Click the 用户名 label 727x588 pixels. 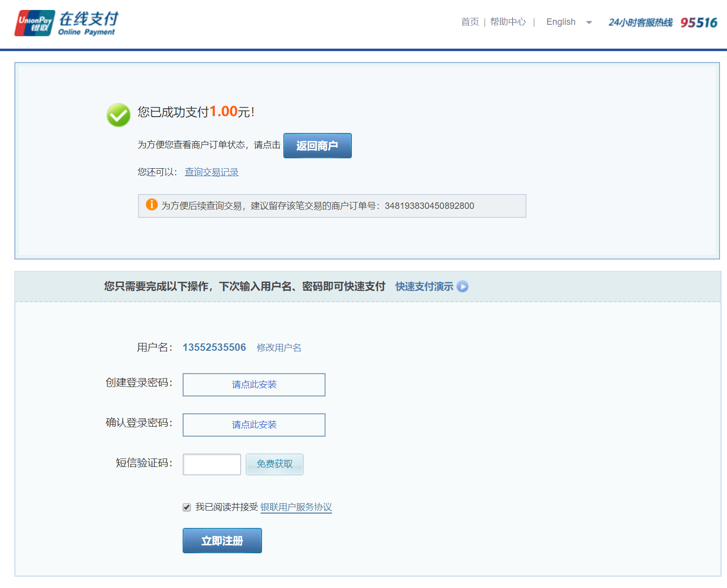click(x=155, y=347)
